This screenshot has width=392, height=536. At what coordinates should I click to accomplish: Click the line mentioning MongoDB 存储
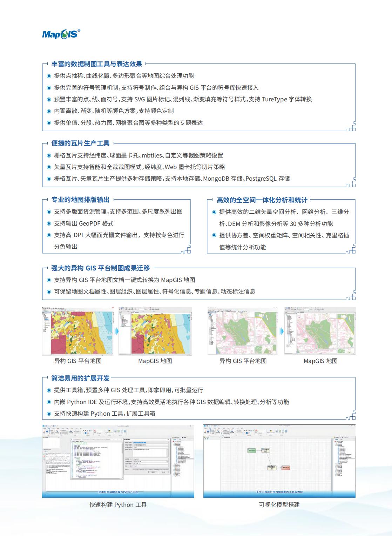[x=172, y=179]
